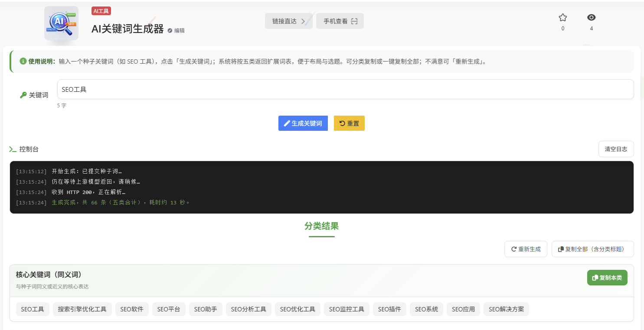Click the AI工具 red badge
Viewport: 644px width, 330px height.
coord(101,11)
